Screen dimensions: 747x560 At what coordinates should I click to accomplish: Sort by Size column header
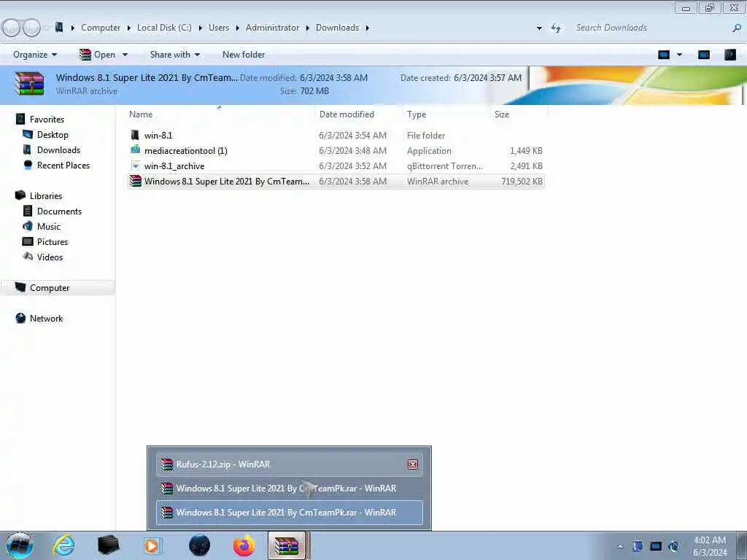coord(519,114)
